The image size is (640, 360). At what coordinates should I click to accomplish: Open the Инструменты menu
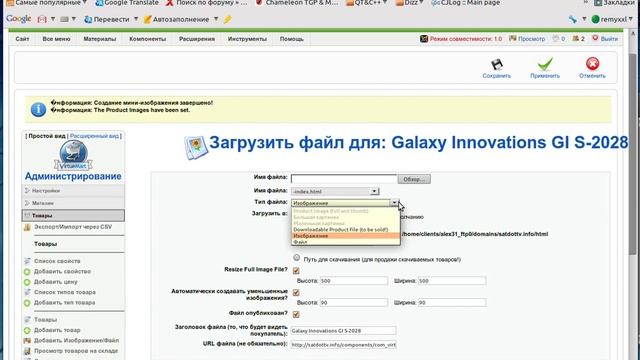(x=247, y=39)
